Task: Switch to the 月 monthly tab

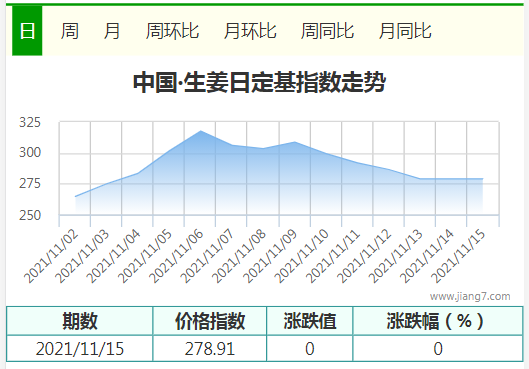Action: coord(112,31)
